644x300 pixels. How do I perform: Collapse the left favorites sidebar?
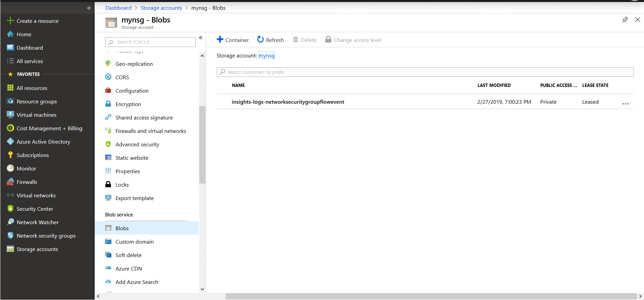click(89, 8)
